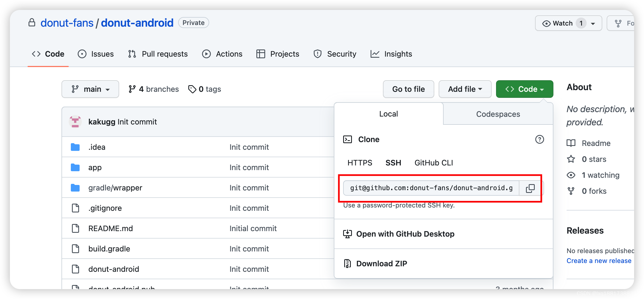Click the book icon next to Readme
The height and width of the screenshot is (299, 644).
(571, 143)
